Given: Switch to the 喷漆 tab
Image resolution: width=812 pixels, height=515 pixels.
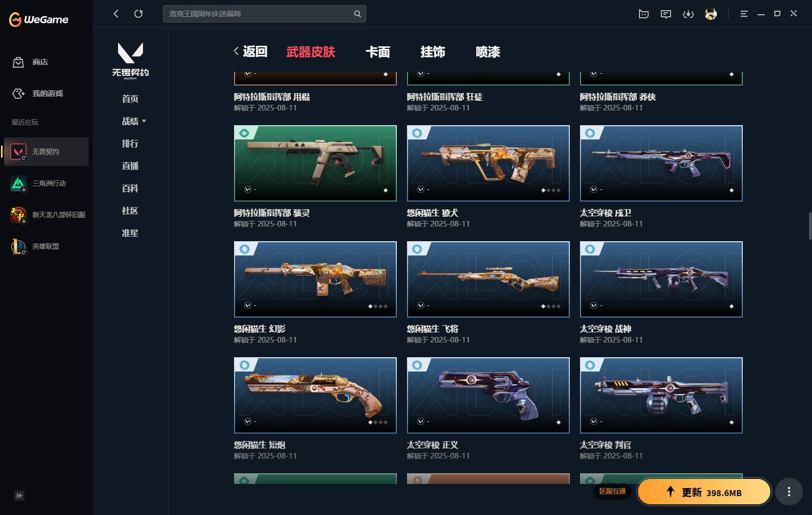Looking at the screenshot, I should (x=487, y=52).
